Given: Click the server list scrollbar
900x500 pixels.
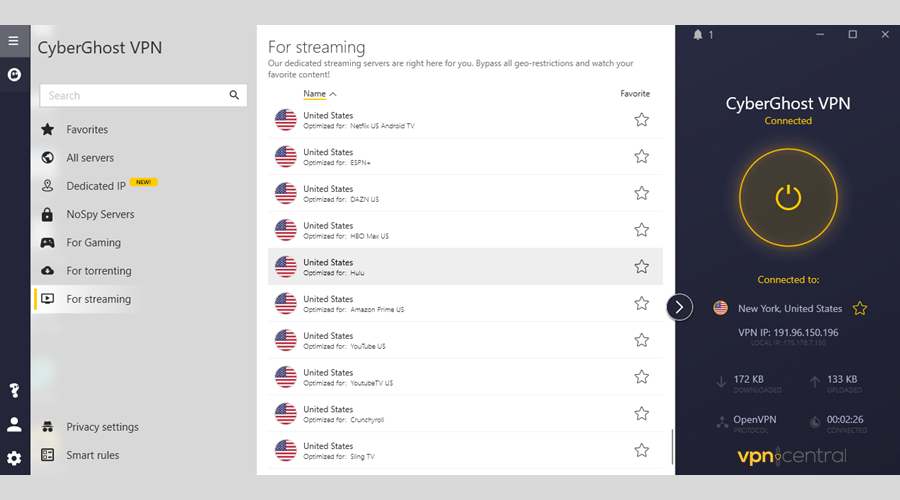Looking at the screenshot, I should click(671, 445).
